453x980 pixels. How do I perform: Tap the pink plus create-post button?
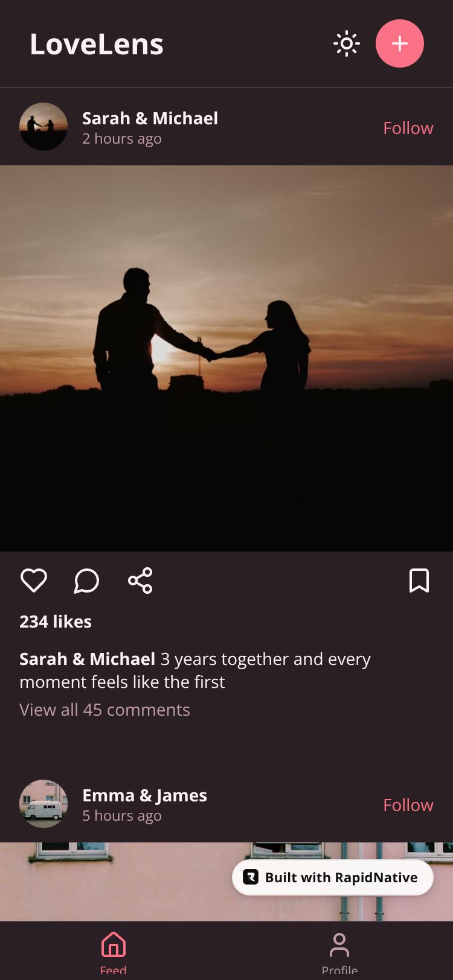click(400, 43)
